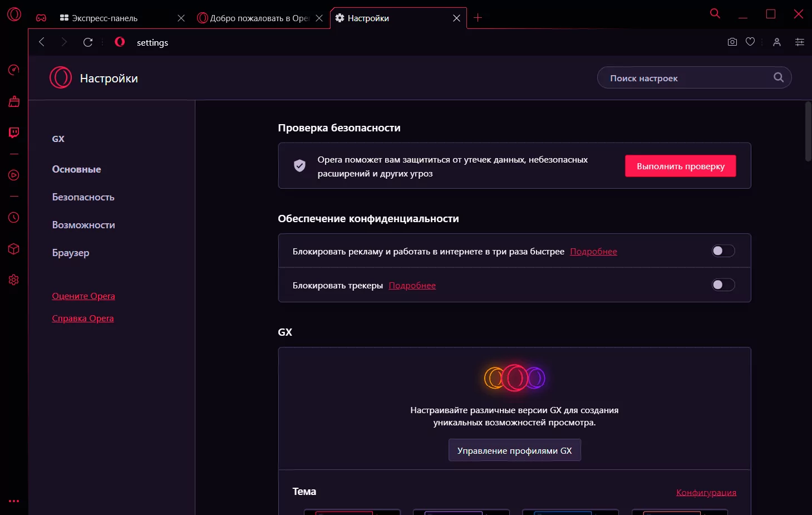The width and height of the screenshot is (812, 515).
Task: Click the sidebar Settings gear icon
Action: click(14, 279)
